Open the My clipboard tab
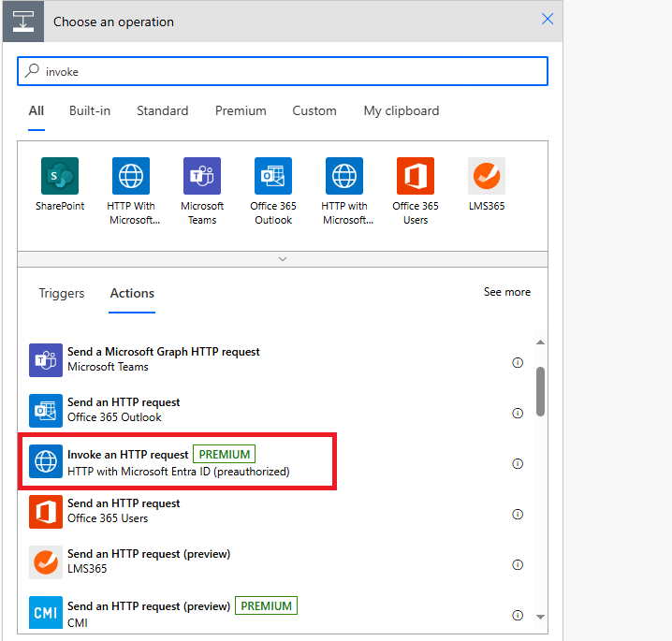Viewport: 672px width, 641px height. 402,111
